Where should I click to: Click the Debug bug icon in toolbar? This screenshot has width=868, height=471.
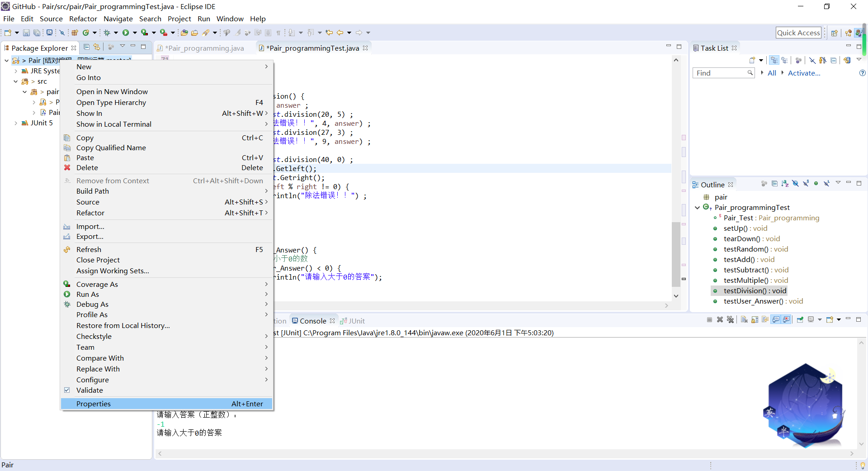tap(107, 33)
